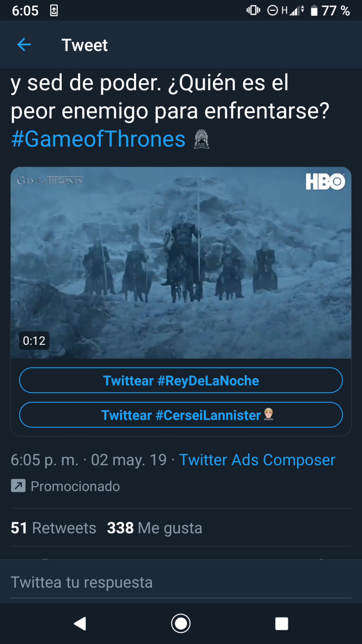Play the White Walkers video
Viewport: 362px width, 644px height.
(x=181, y=262)
